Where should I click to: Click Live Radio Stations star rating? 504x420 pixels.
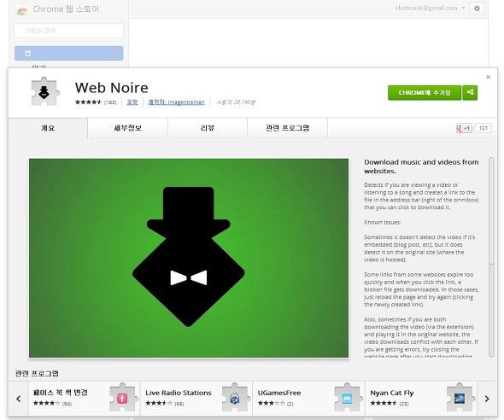[159, 403]
